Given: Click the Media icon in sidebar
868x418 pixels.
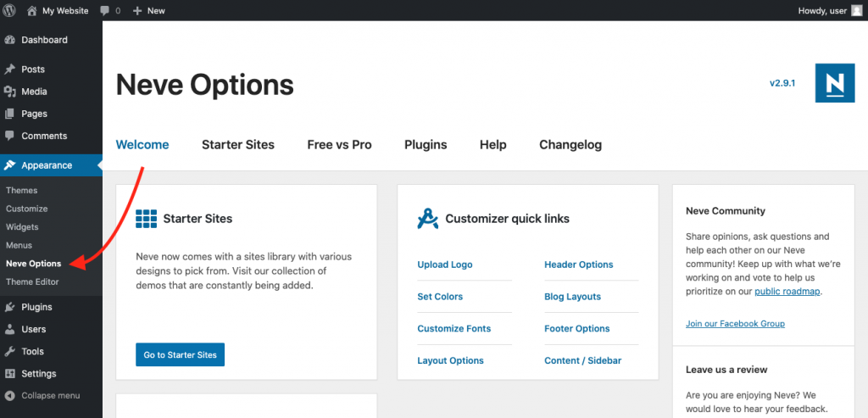Looking at the screenshot, I should pyautogui.click(x=9, y=92).
